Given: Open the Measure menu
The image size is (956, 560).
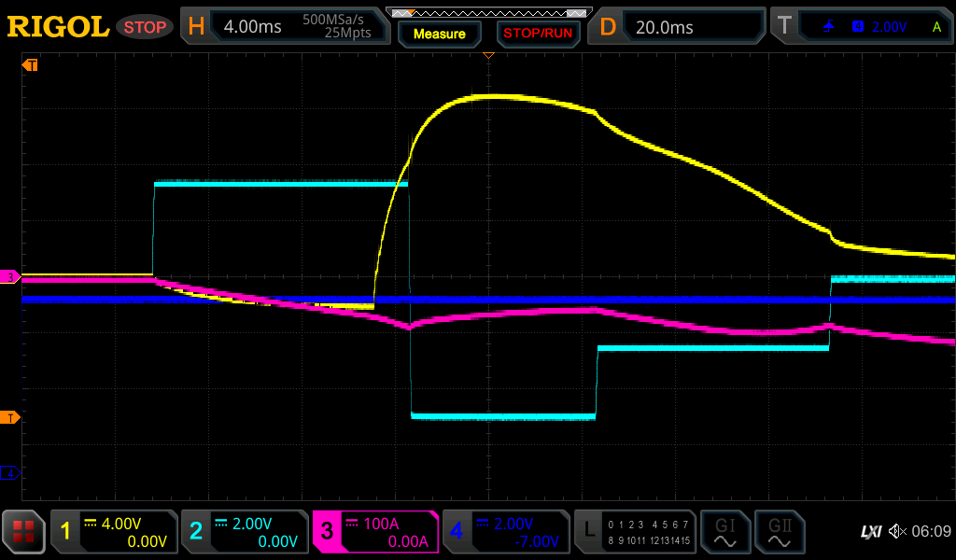Looking at the screenshot, I should tap(439, 34).
